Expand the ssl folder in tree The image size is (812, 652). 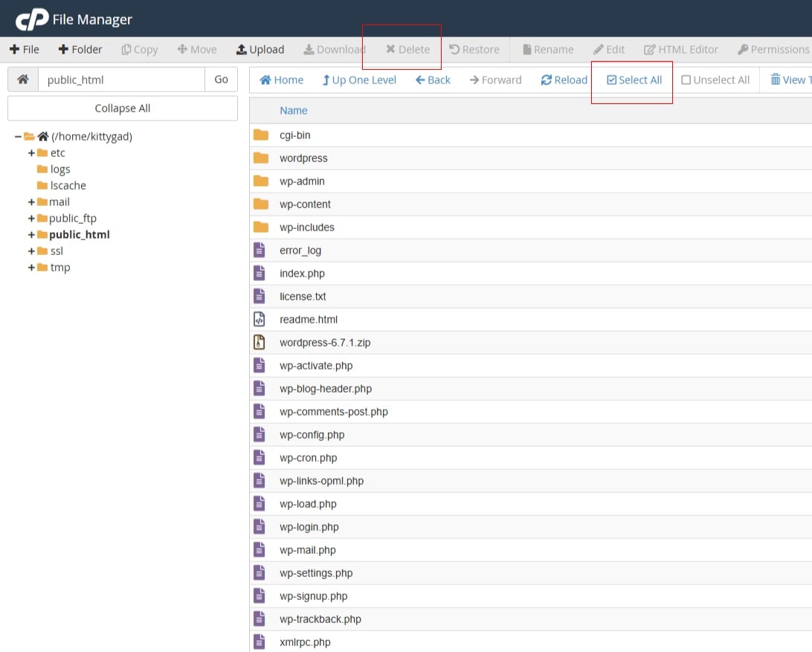pos(31,251)
